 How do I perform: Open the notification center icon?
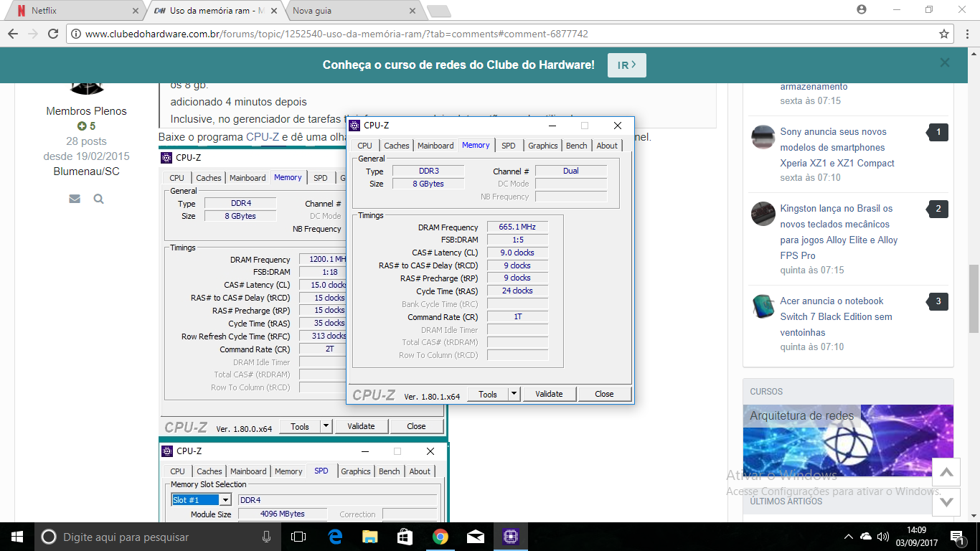click(x=958, y=537)
